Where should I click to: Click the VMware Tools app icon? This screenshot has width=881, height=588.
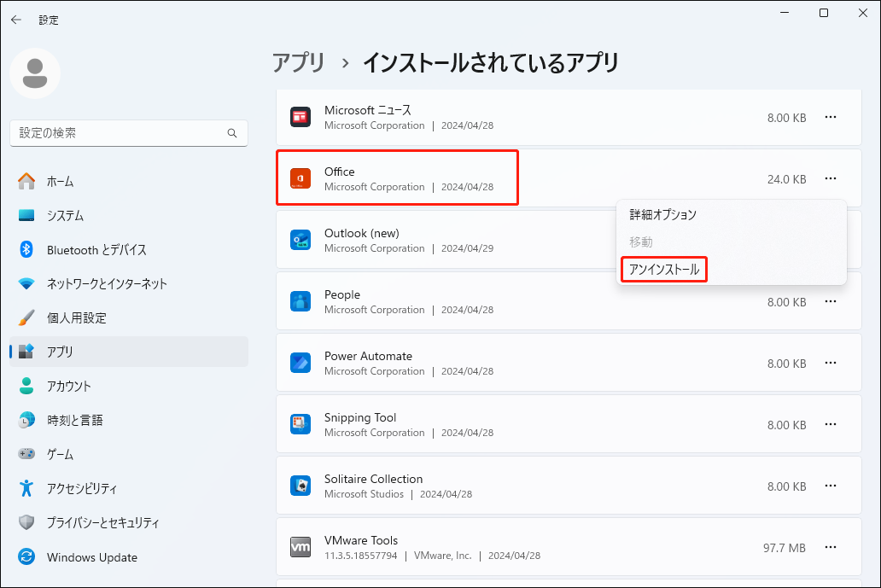(x=300, y=547)
